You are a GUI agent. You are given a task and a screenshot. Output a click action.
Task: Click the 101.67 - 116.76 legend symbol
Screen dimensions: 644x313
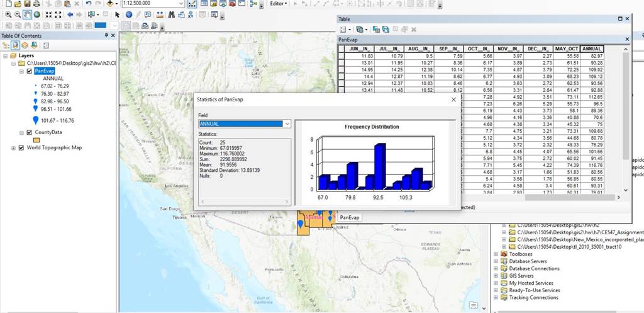click(36, 120)
